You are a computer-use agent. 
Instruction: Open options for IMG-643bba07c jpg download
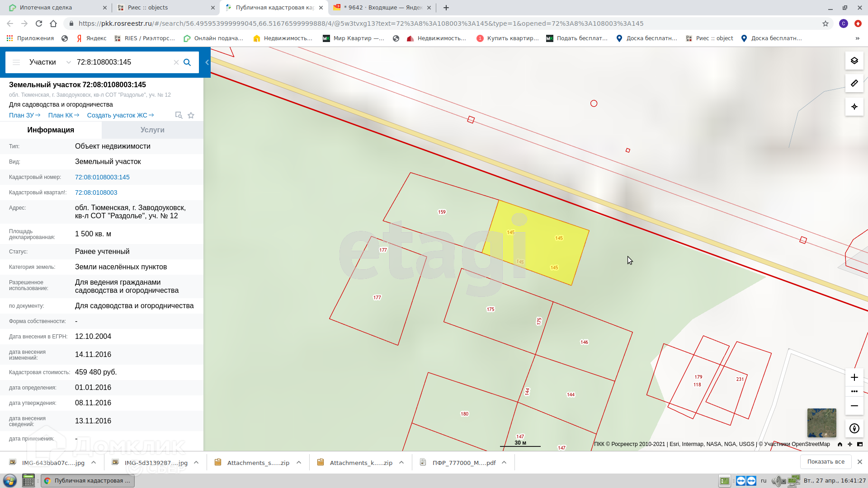94,462
